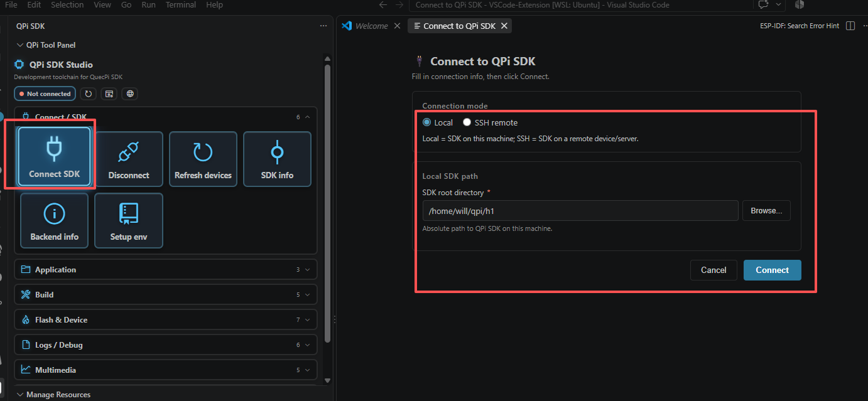
Task: Click the Disconnect tile
Action: [x=129, y=159]
